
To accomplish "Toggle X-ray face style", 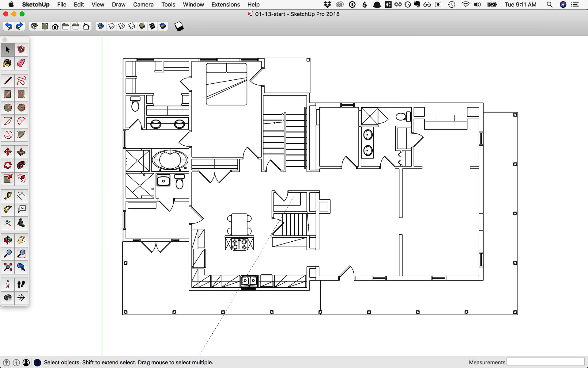I will point(100,26).
